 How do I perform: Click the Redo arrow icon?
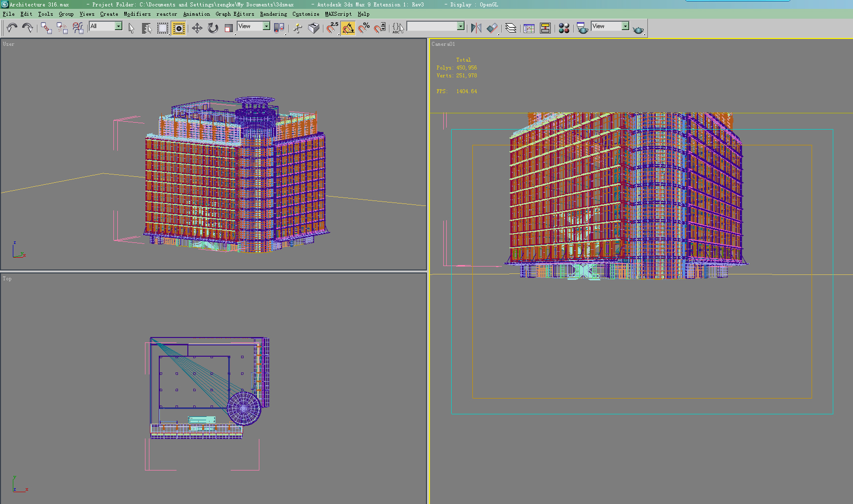pos(28,28)
